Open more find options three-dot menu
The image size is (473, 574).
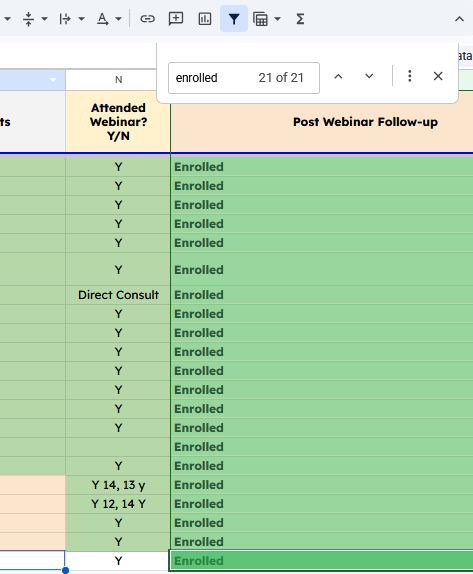coord(410,76)
